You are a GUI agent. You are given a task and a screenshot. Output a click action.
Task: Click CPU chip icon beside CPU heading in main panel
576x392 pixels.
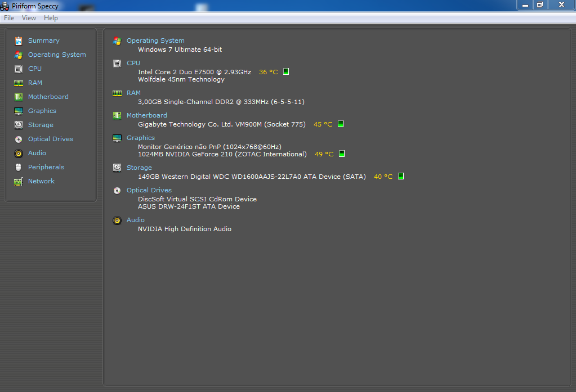pos(117,64)
